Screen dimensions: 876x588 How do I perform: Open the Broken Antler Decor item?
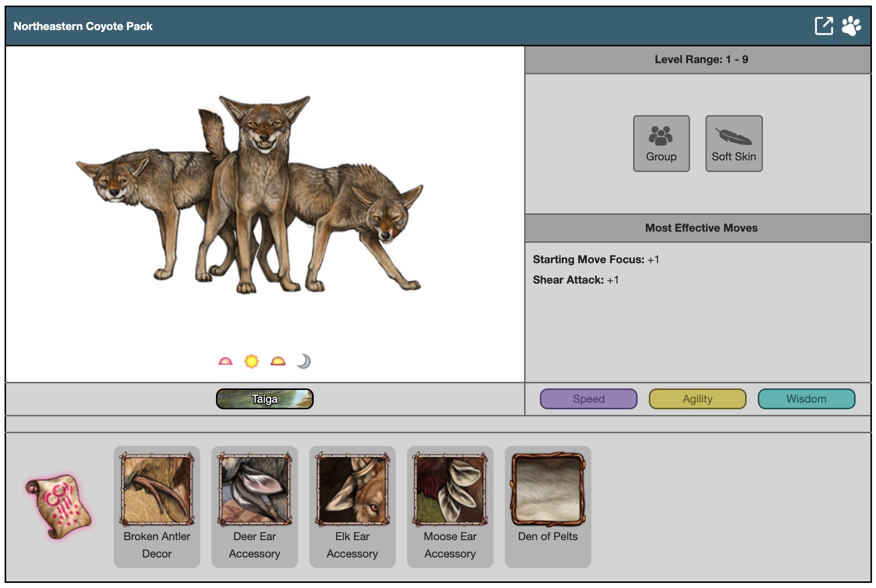(x=157, y=507)
